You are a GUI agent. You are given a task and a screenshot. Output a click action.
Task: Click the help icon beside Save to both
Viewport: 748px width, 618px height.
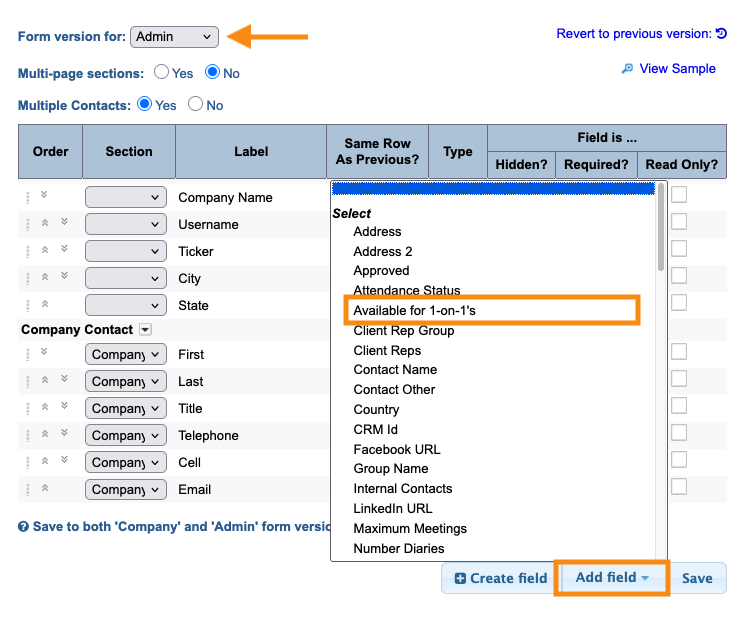(x=23, y=526)
